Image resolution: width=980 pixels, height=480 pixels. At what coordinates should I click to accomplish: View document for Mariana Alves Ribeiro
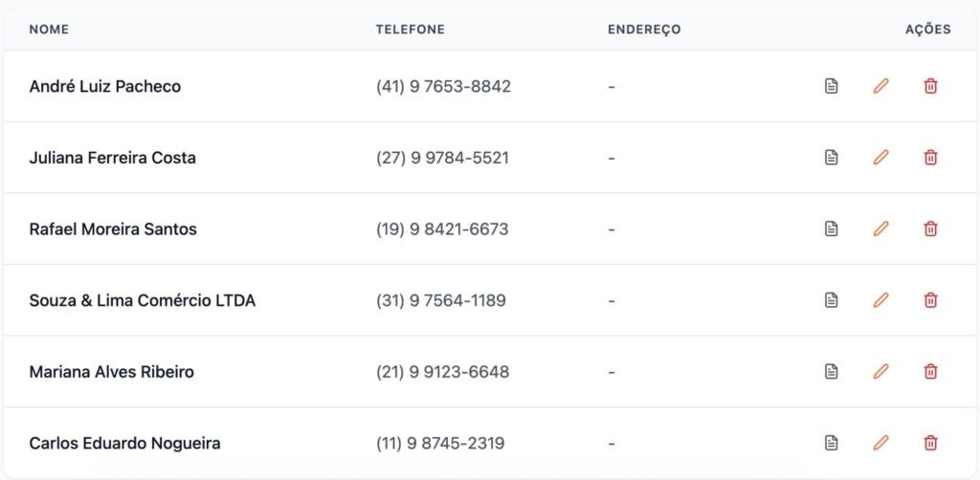832,371
